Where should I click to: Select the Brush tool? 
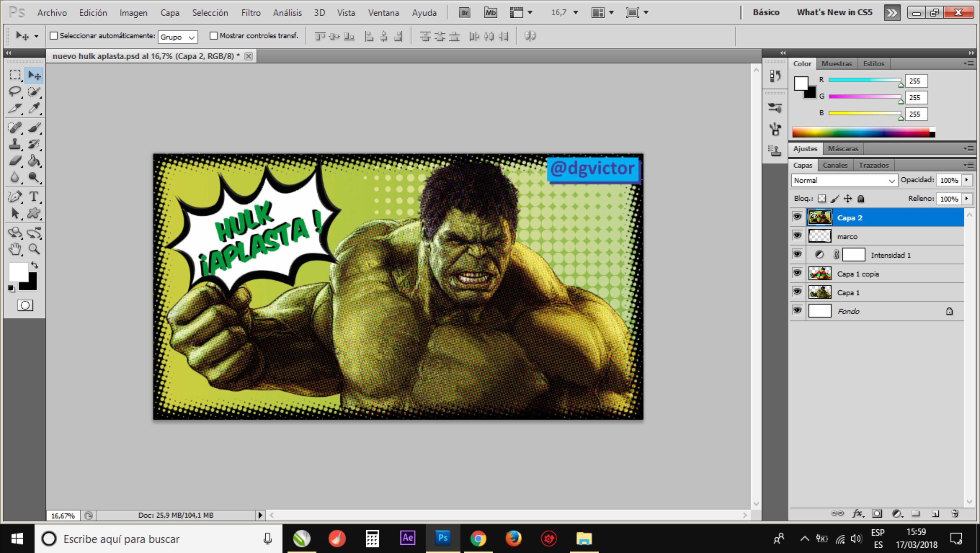tap(34, 127)
